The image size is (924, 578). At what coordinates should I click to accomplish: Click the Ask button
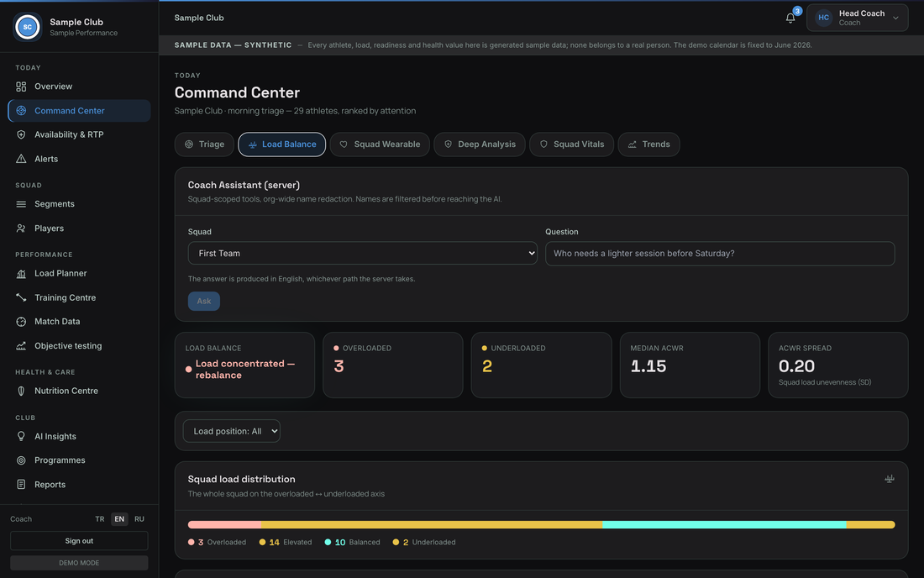(204, 301)
